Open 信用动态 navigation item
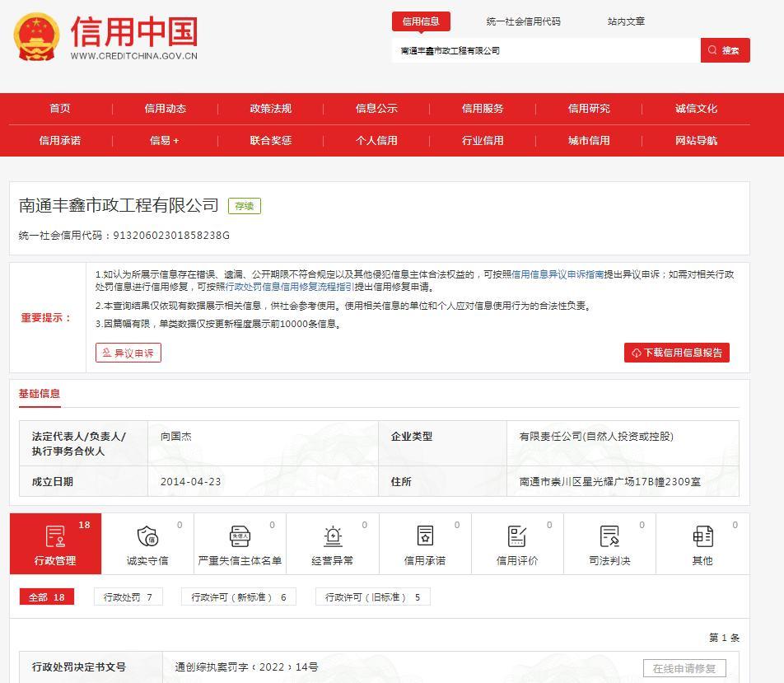 [x=166, y=109]
